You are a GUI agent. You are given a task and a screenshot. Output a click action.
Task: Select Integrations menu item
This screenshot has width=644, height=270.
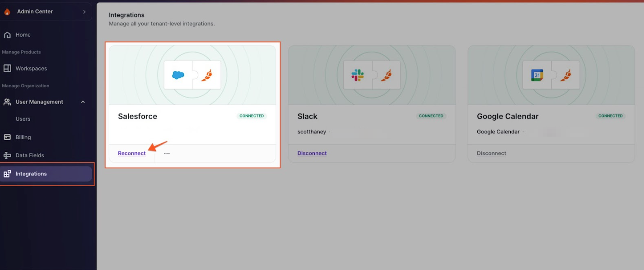(46, 174)
